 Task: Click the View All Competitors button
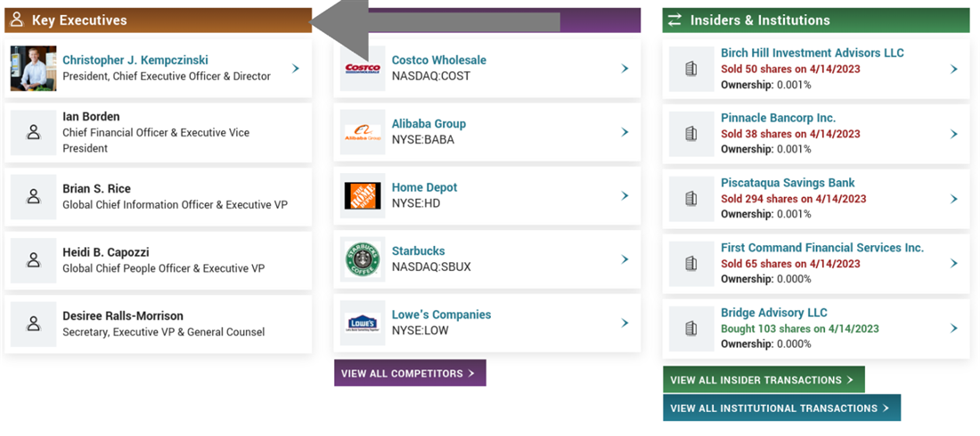pyautogui.click(x=410, y=374)
